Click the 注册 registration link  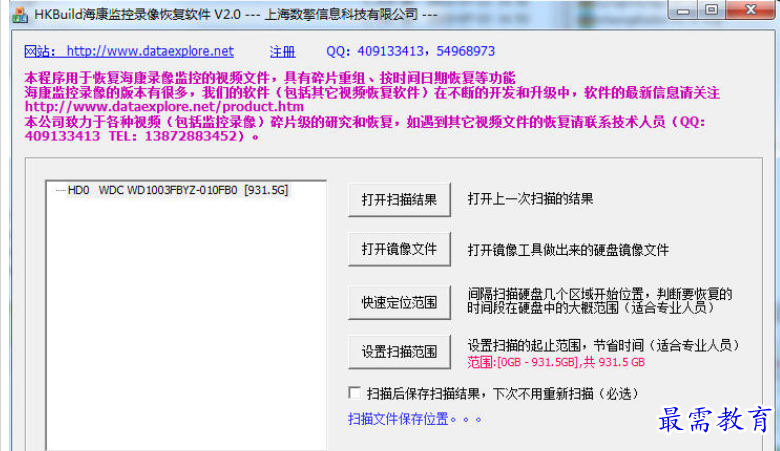[x=283, y=52]
